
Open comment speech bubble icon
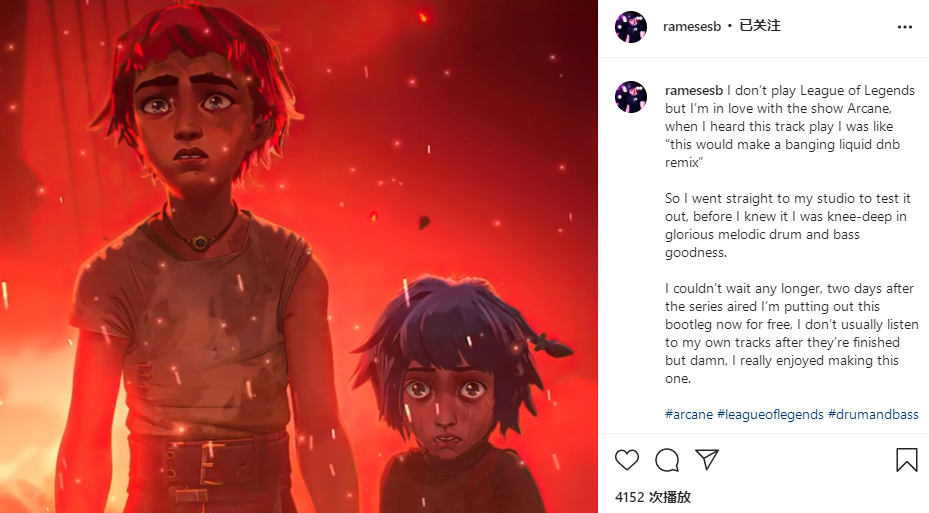click(x=667, y=460)
